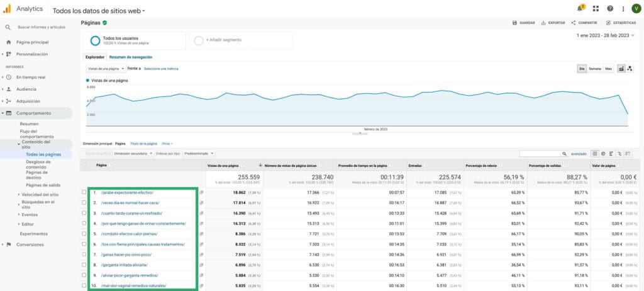
Task: Open the notifications bell
Action: pos(580,9)
